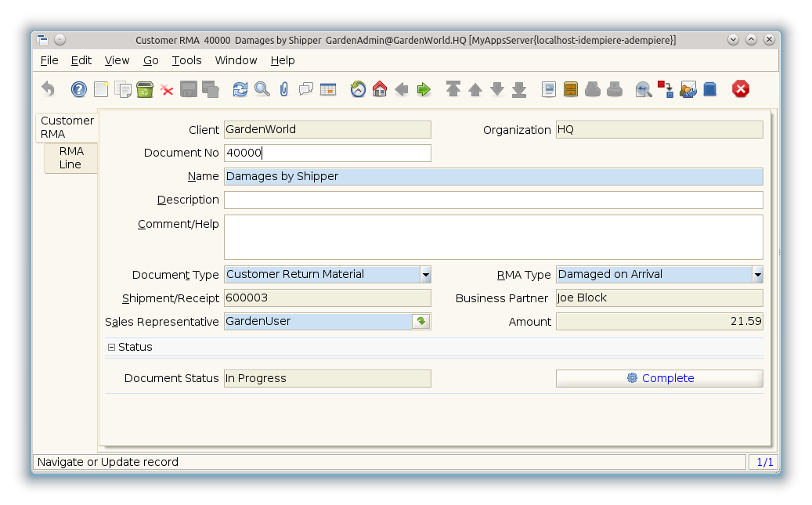Viewport: 812px width, 505px height.
Task: Open the RMA Type dropdown
Action: point(757,275)
